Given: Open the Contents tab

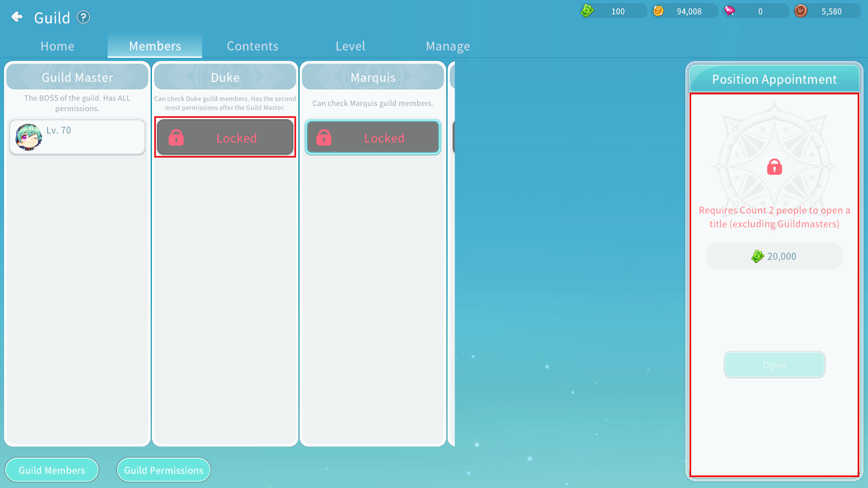Looking at the screenshot, I should click(252, 46).
